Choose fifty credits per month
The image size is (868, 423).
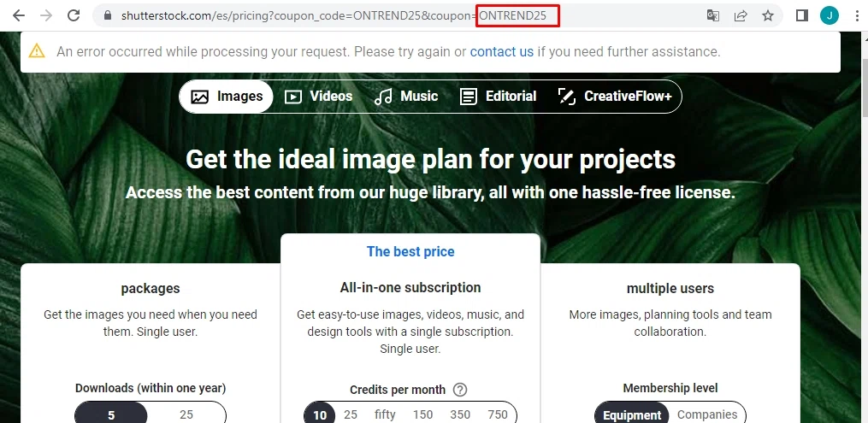coord(385,414)
